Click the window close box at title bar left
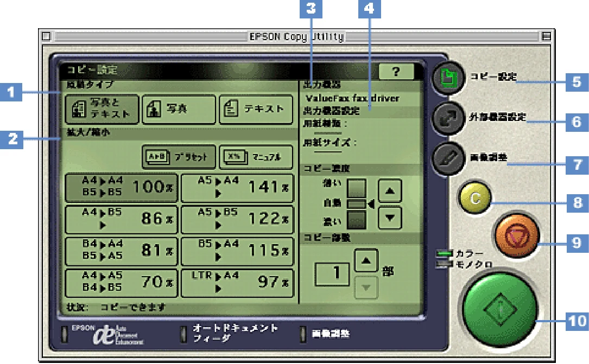The height and width of the screenshot is (364, 589). point(46,36)
